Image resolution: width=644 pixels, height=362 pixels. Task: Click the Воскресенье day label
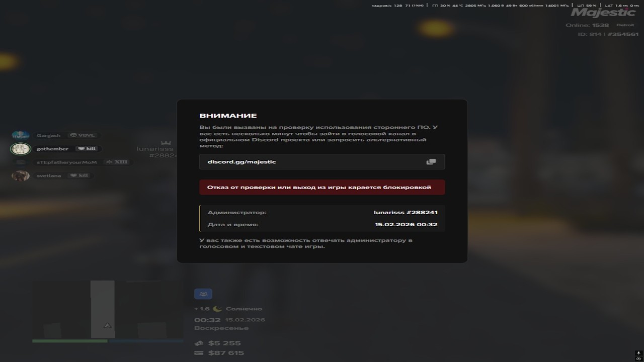tap(221, 328)
